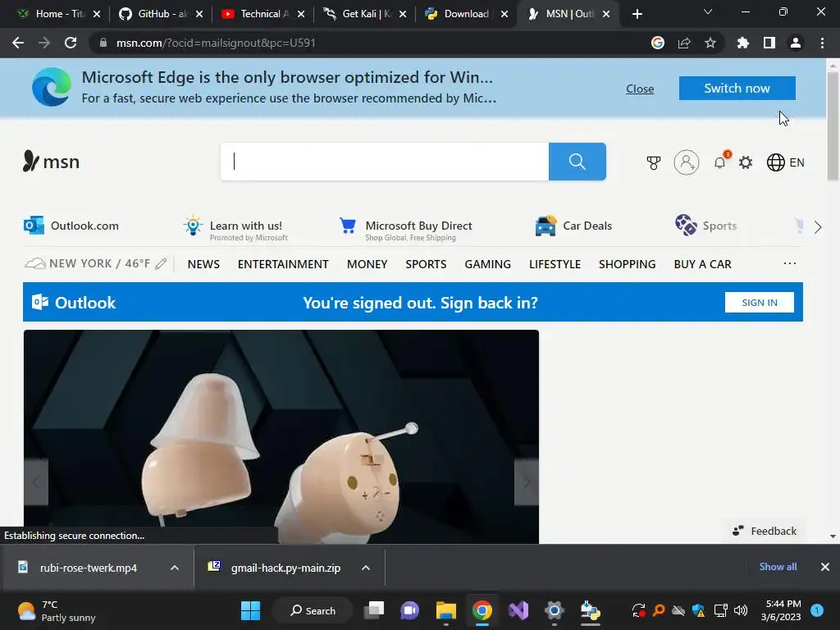Screen dimensions: 840x630
Task: Open the Chrome profile icon
Action: click(x=796, y=43)
